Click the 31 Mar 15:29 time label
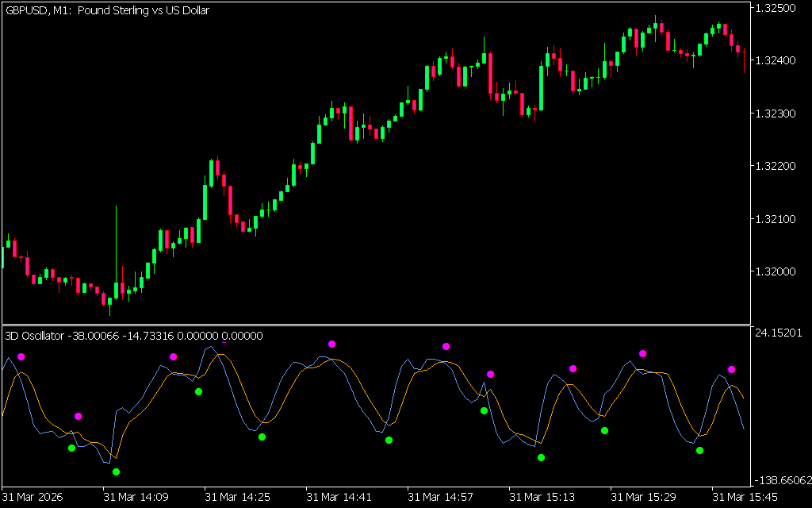The width and height of the screenshot is (812, 508). pyautogui.click(x=642, y=498)
